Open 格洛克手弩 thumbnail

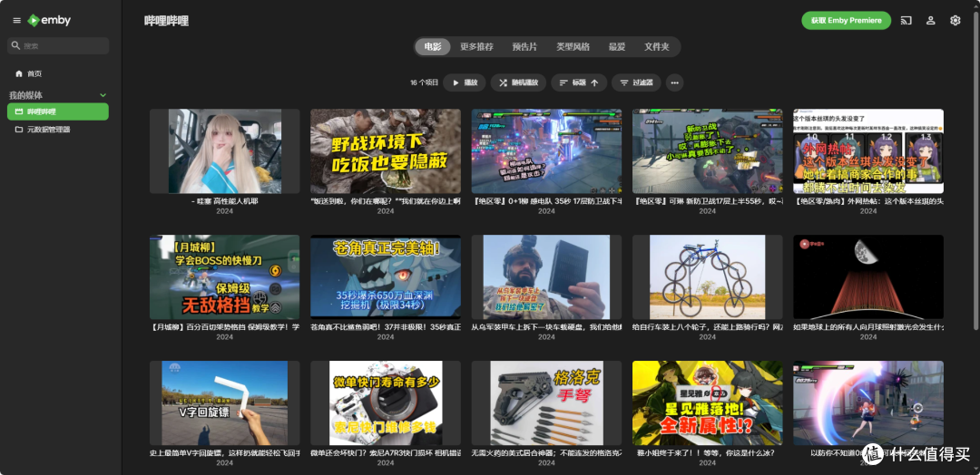point(546,403)
